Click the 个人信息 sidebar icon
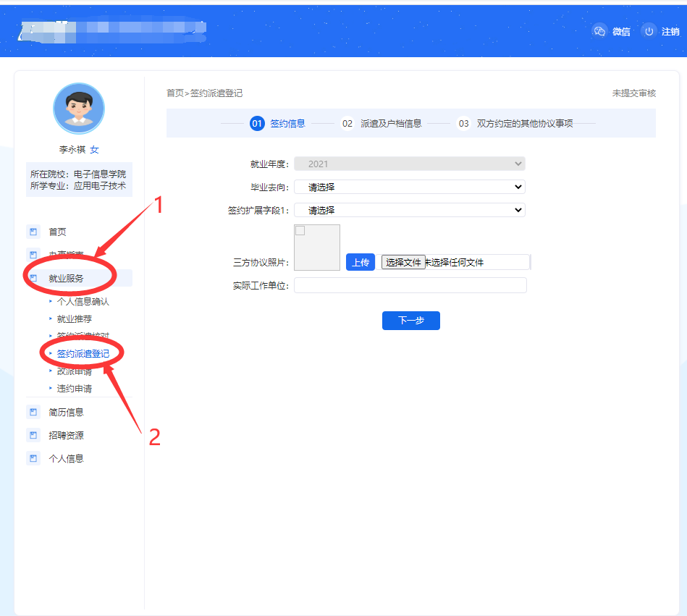 [33, 458]
